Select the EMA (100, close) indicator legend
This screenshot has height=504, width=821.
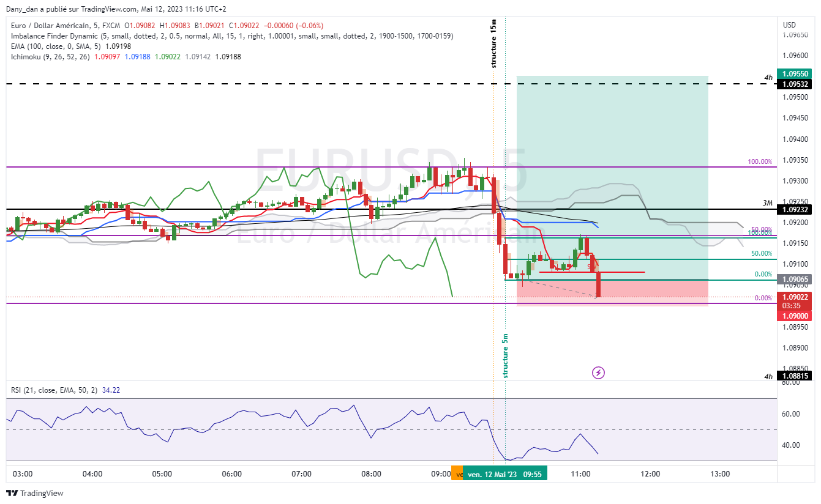(x=70, y=46)
